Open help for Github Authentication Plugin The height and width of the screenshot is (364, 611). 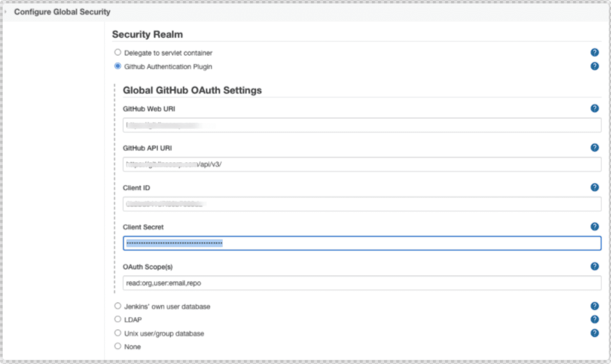click(x=594, y=66)
